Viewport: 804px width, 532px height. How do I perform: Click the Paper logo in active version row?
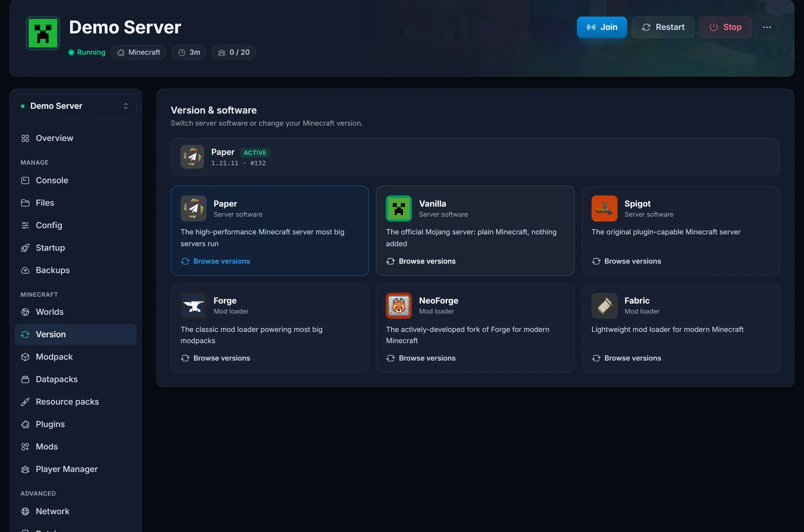point(192,157)
